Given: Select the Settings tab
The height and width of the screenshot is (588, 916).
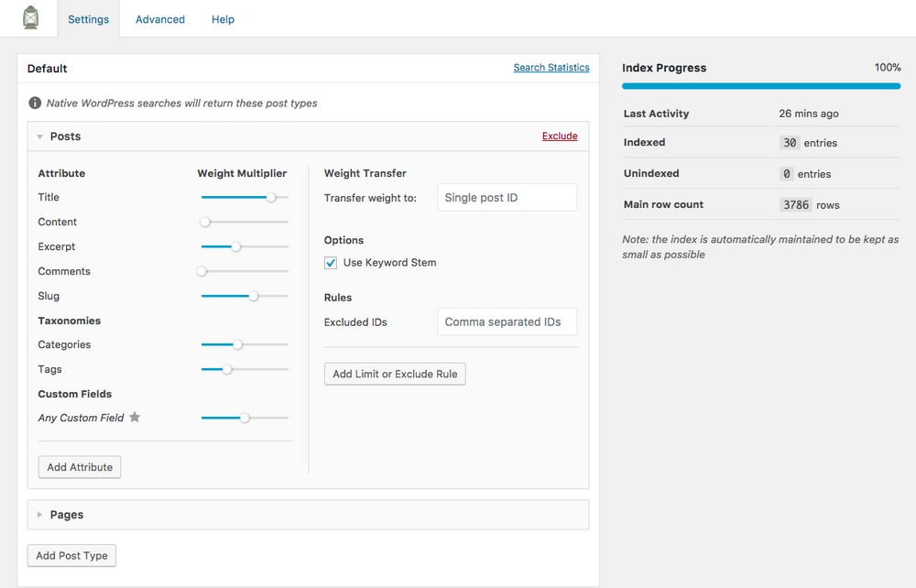Looking at the screenshot, I should coord(88,19).
